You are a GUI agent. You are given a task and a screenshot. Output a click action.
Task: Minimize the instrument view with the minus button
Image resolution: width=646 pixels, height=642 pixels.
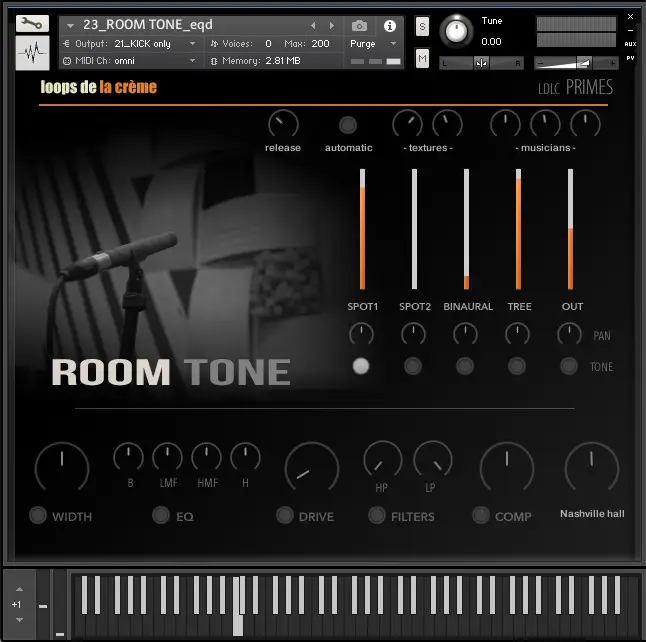tap(630, 30)
